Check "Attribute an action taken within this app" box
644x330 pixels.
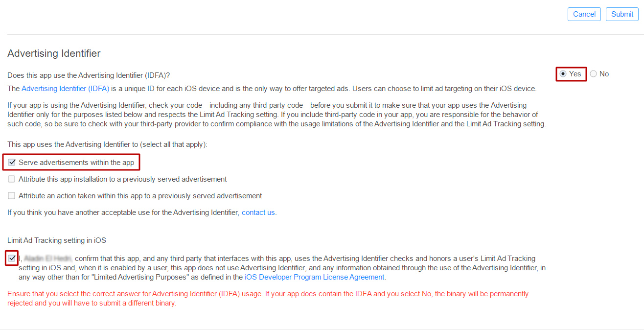[x=12, y=196]
